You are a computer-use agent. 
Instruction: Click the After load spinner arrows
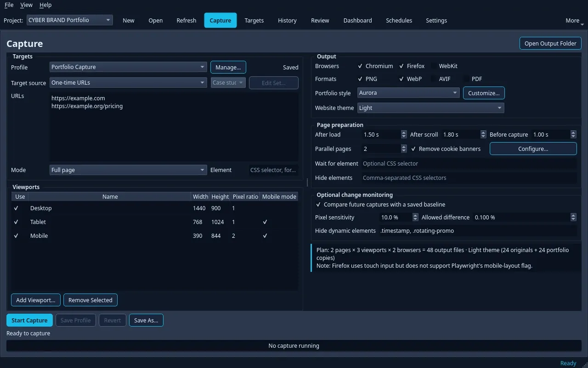[404, 135]
